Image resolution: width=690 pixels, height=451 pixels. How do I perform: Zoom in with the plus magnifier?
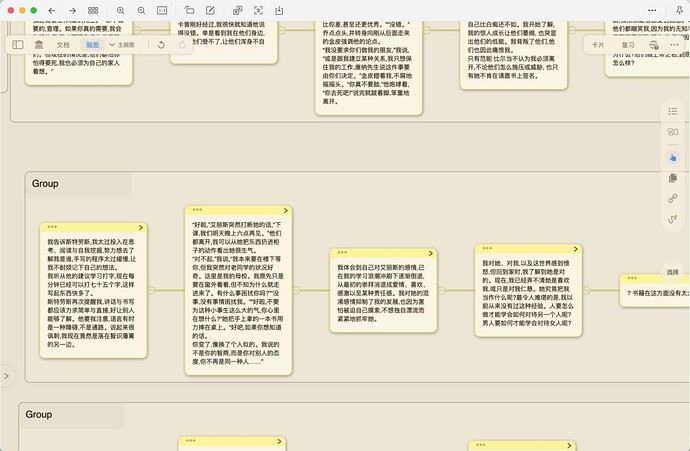pos(121,11)
